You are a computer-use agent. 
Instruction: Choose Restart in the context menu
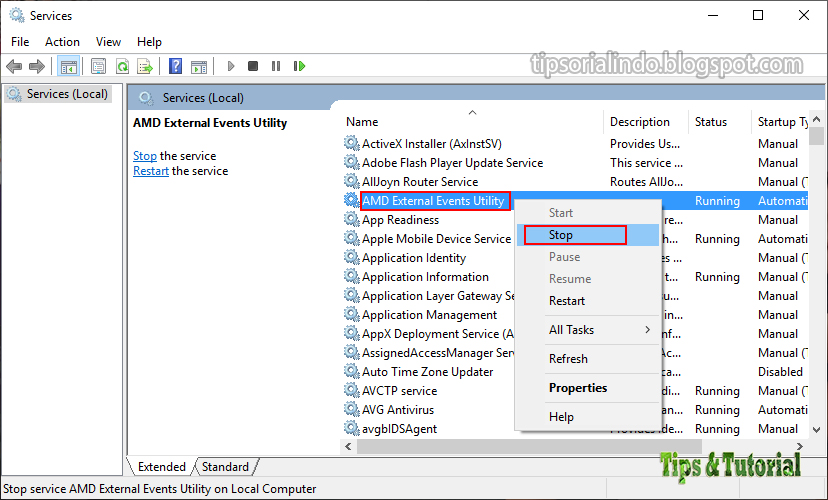588,301
